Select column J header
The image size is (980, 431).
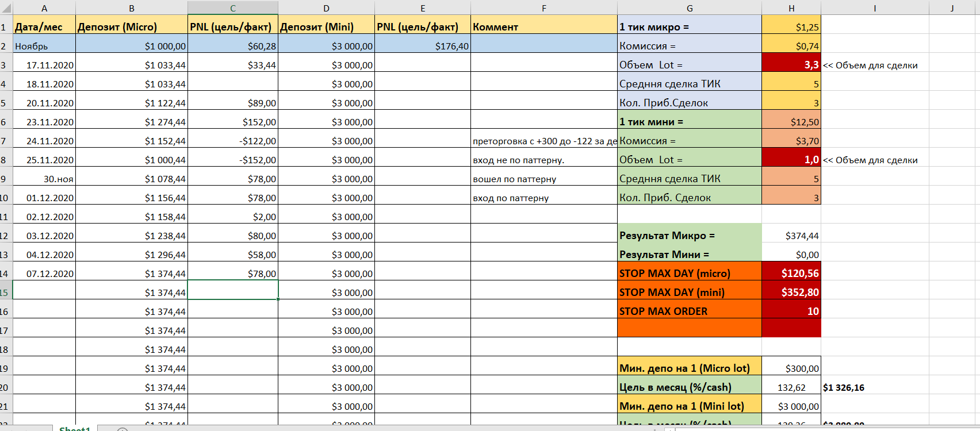tap(952, 8)
